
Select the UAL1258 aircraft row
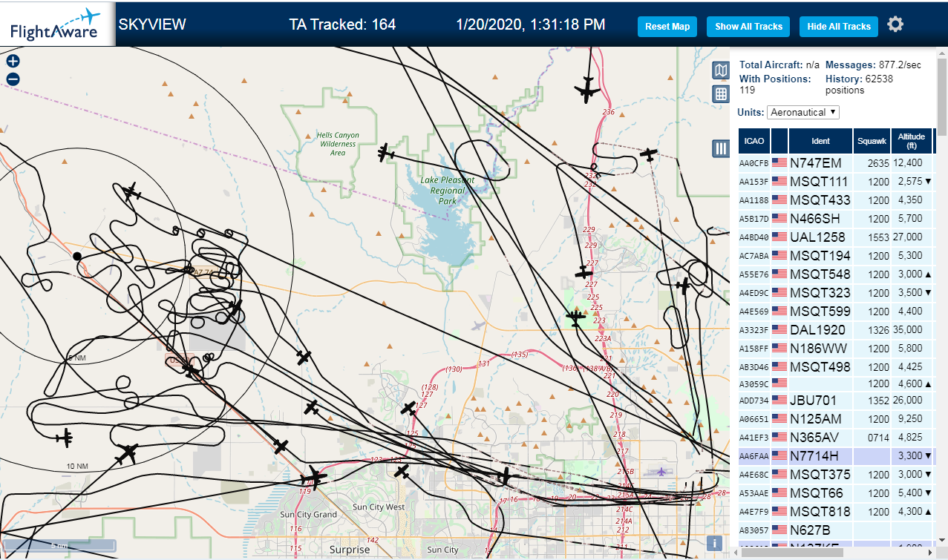pos(837,237)
